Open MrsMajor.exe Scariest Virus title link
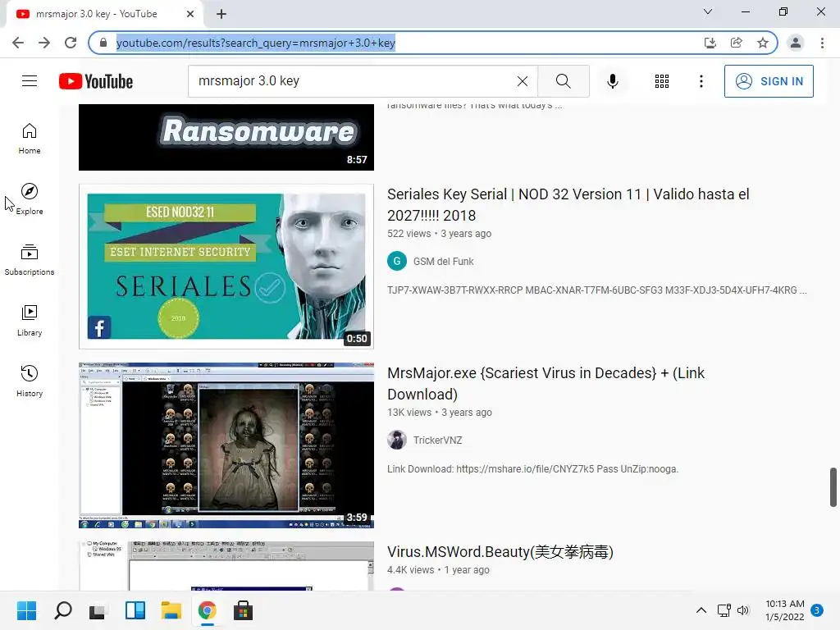Screen dimensions: 840x630 tap(546, 384)
